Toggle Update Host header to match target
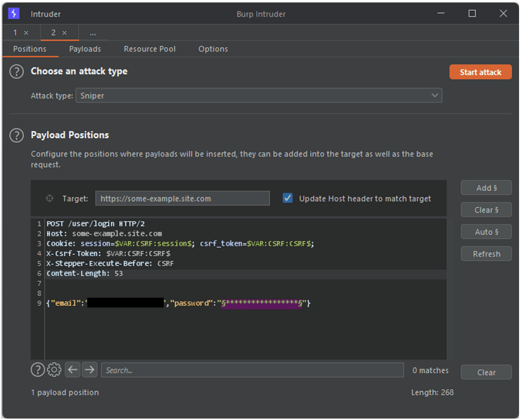The width and height of the screenshot is (521, 420). click(288, 198)
